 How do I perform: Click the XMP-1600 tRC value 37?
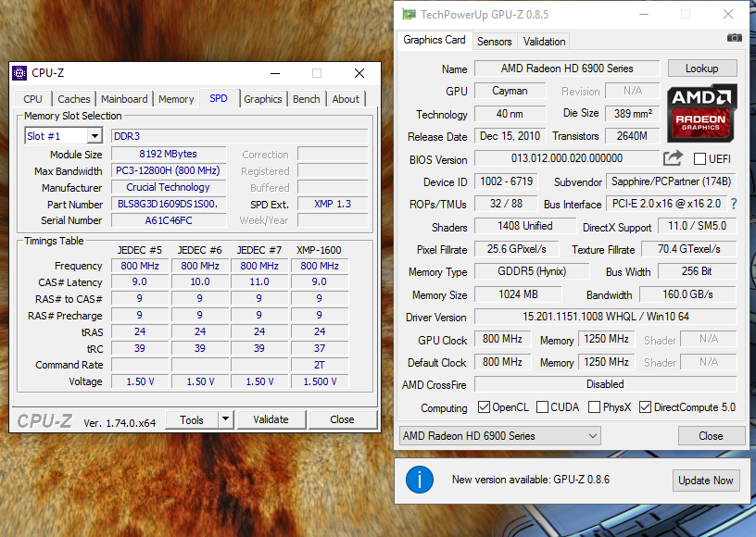[x=320, y=348]
